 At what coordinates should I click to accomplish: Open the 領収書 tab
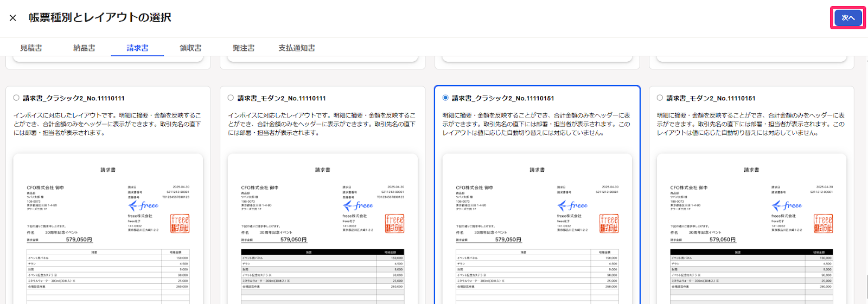pyautogui.click(x=190, y=48)
